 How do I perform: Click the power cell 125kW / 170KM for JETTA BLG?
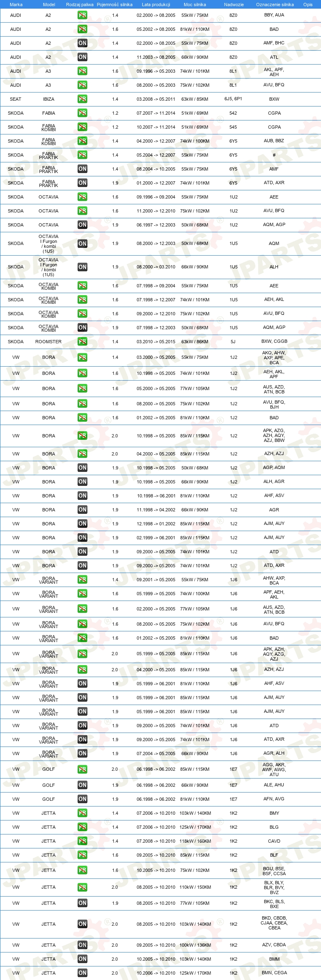tap(195, 827)
